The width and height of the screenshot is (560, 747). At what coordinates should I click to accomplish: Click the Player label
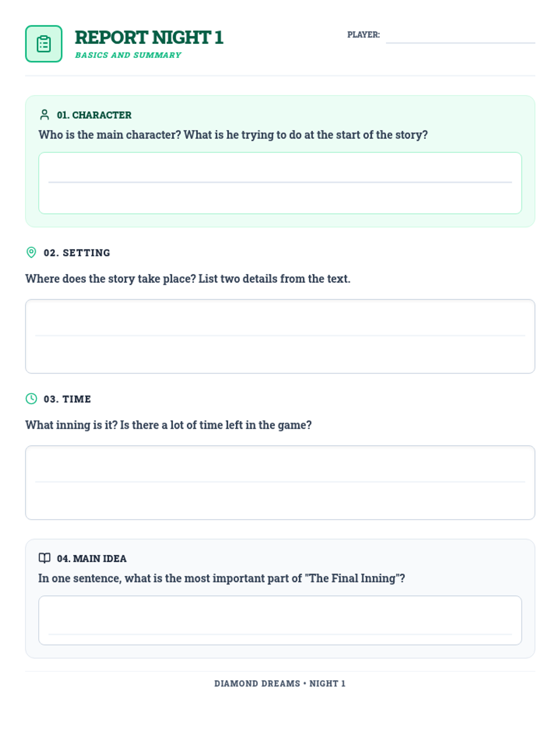pos(364,35)
